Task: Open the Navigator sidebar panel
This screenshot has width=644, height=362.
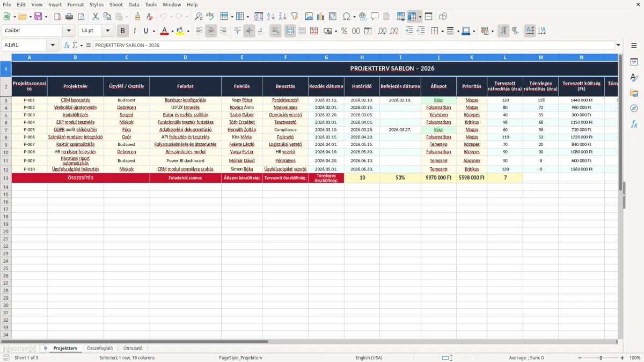Action: click(x=634, y=108)
